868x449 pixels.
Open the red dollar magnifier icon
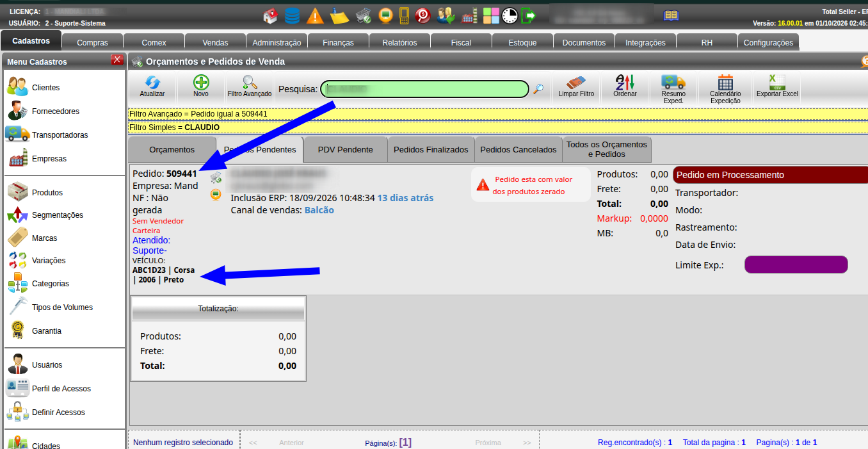(x=422, y=15)
